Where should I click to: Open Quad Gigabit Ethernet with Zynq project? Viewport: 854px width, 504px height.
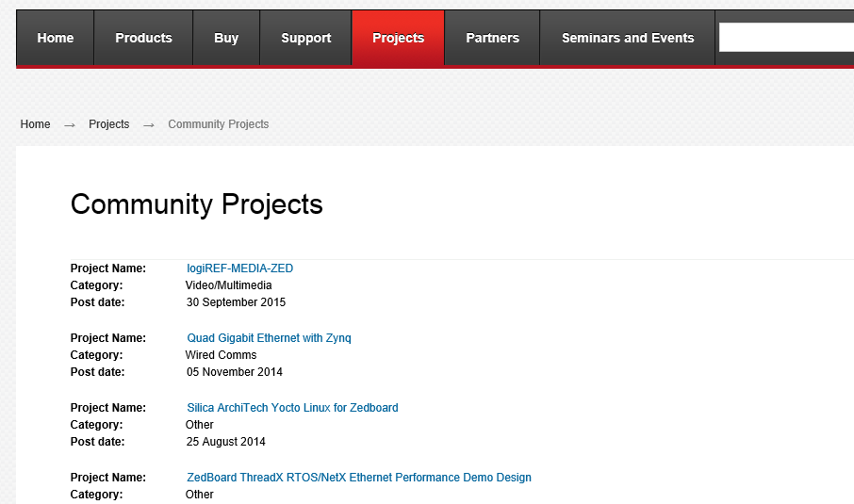(269, 338)
